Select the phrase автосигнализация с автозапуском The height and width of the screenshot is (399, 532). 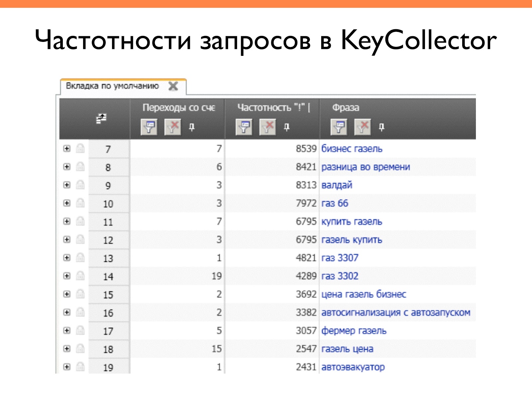click(396, 313)
